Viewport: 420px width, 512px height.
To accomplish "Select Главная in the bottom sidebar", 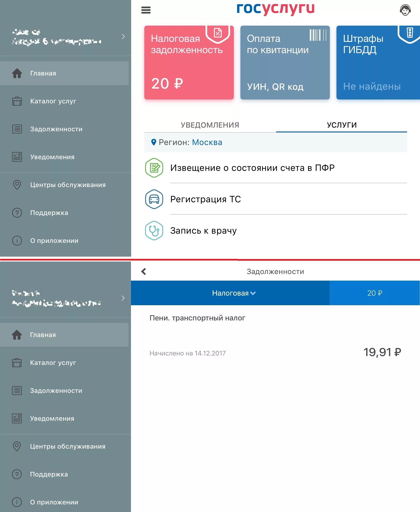I will [64, 335].
